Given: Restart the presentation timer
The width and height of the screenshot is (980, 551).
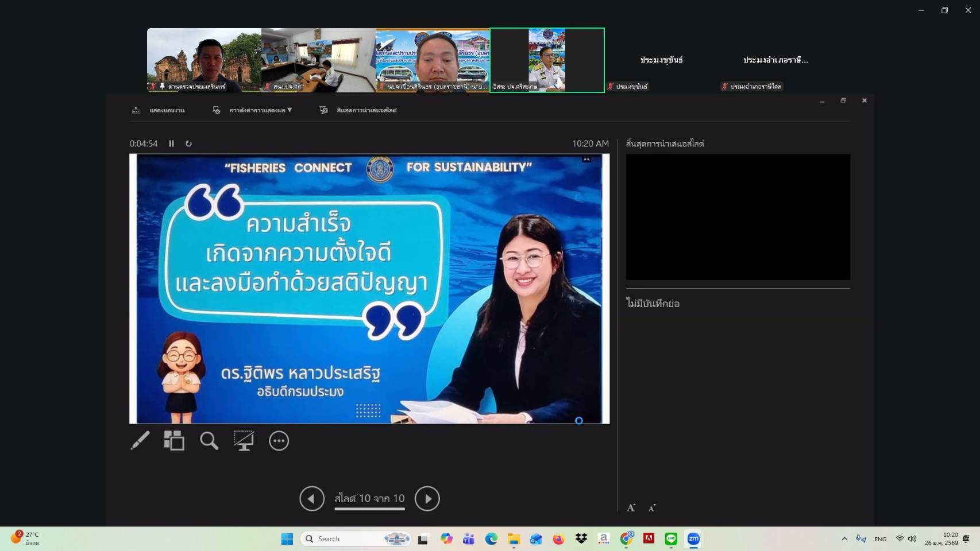Looking at the screenshot, I should [189, 144].
